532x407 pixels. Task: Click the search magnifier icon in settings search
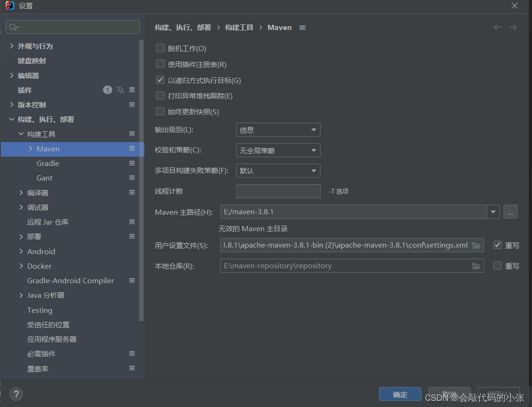14,27
